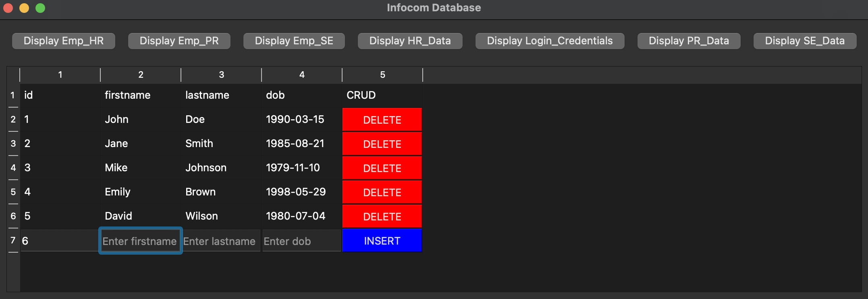Select row header 5
868x299 pixels.
pos(13,192)
